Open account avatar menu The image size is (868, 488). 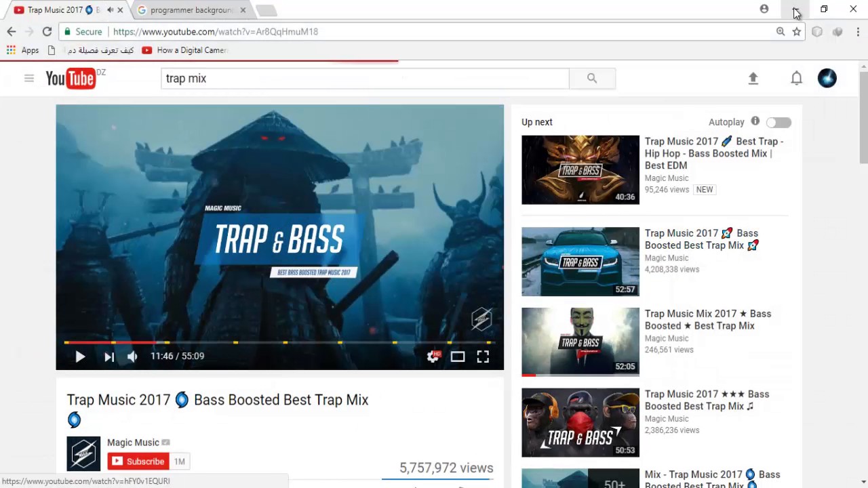click(827, 79)
